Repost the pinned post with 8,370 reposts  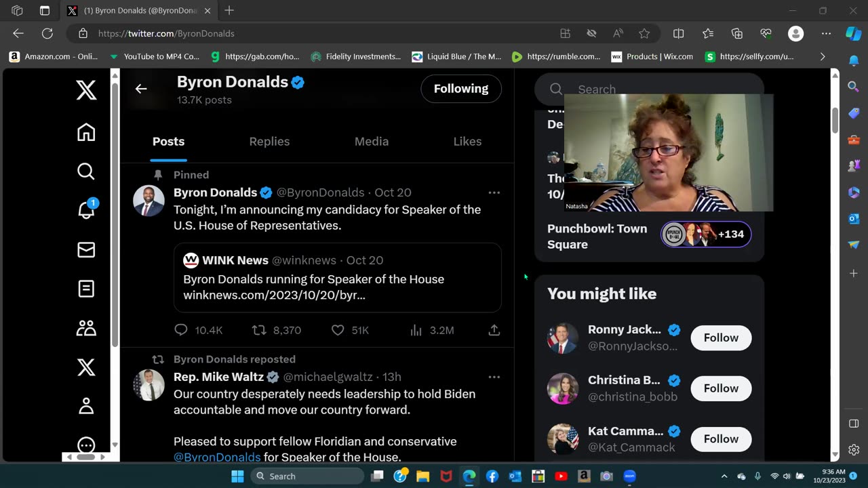pyautogui.click(x=258, y=330)
